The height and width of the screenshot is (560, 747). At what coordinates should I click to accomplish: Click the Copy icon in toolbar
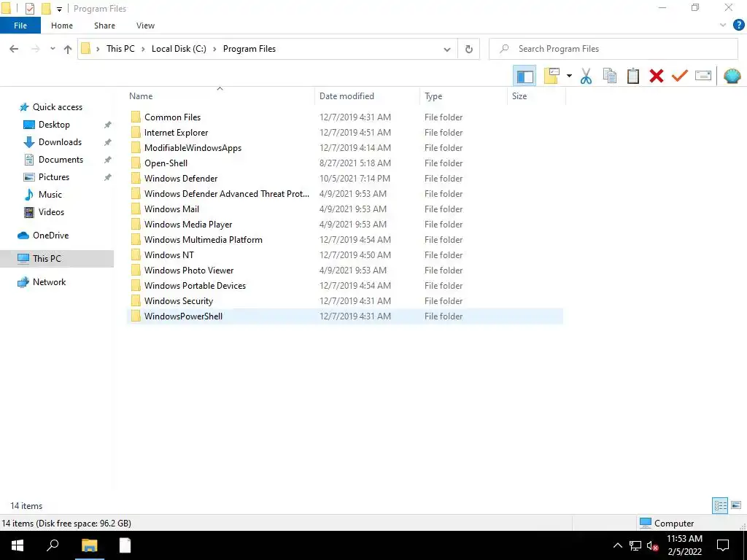click(x=609, y=76)
